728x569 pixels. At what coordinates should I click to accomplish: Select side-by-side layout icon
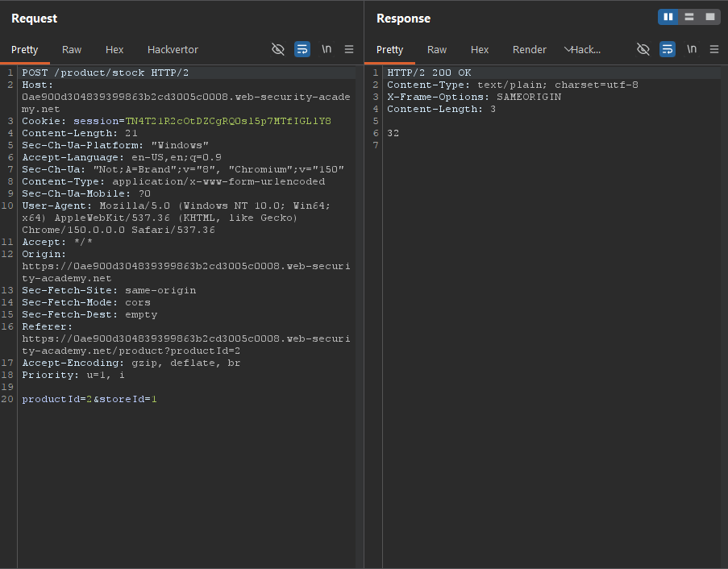668,17
